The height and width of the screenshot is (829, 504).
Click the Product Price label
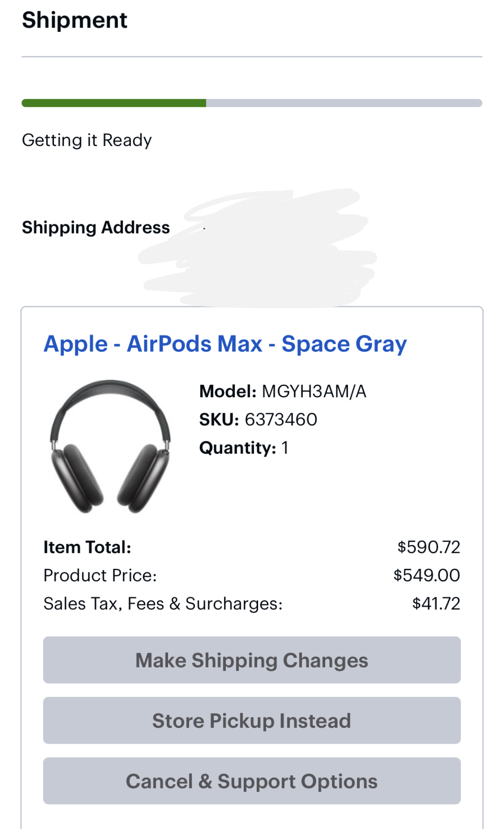(100, 576)
